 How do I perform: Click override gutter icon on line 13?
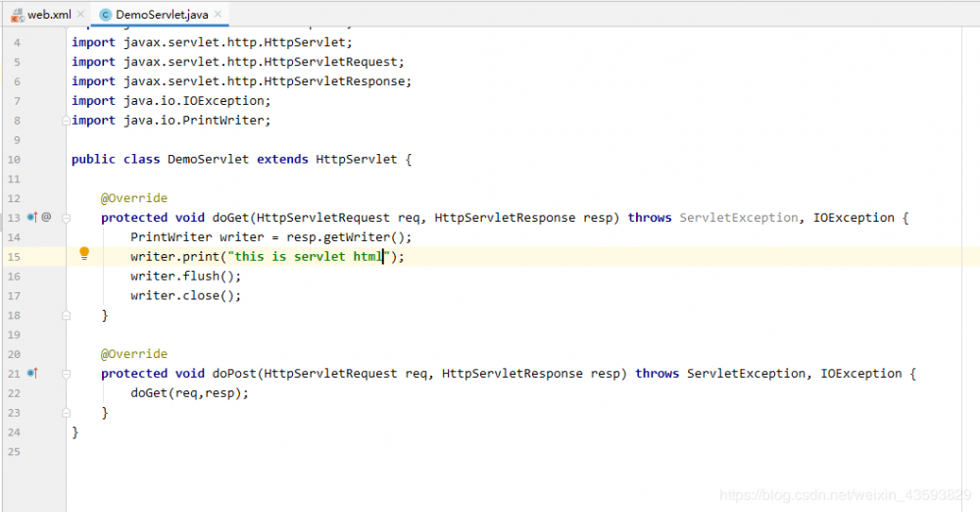click(x=32, y=217)
